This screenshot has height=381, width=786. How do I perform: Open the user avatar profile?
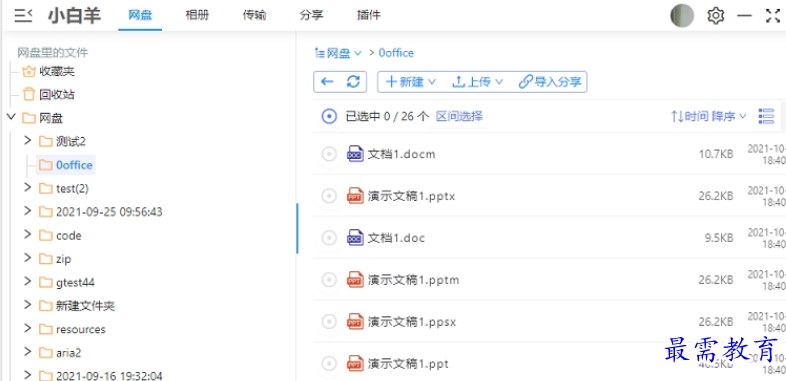tap(682, 16)
